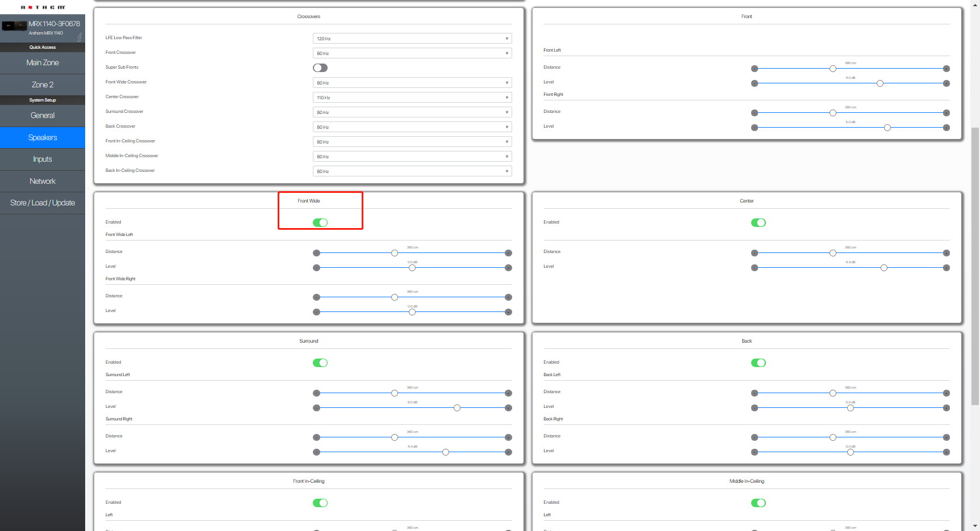Image resolution: width=980 pixels, height=531 pixels.
Task: Increase Center Level using plus button
Action: coord(946,268)
